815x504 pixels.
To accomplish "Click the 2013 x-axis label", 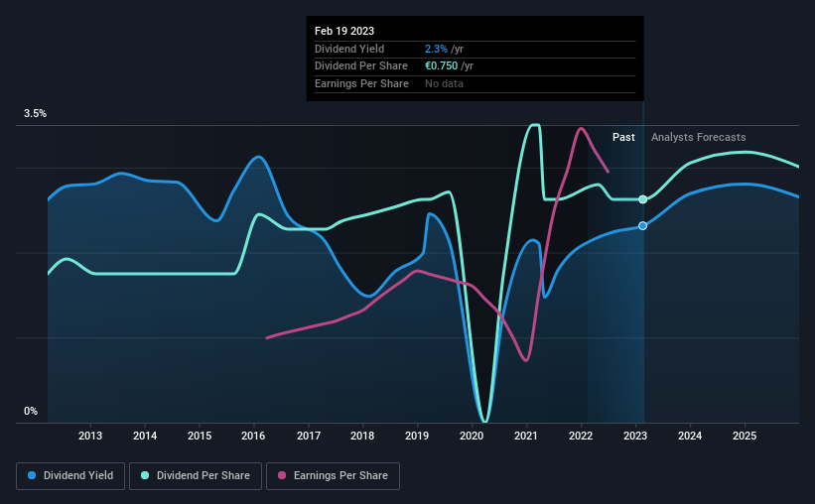I will pos(90,436).
